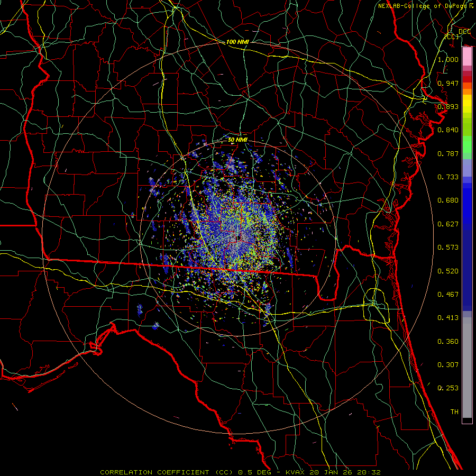Click the 0.680 legend value
Viewport: 476px width, 476px height.
(448, 200)
